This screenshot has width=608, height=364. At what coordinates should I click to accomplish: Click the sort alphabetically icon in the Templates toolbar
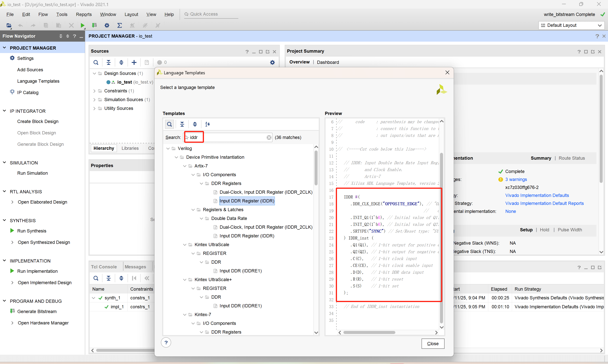click(208, 124)
